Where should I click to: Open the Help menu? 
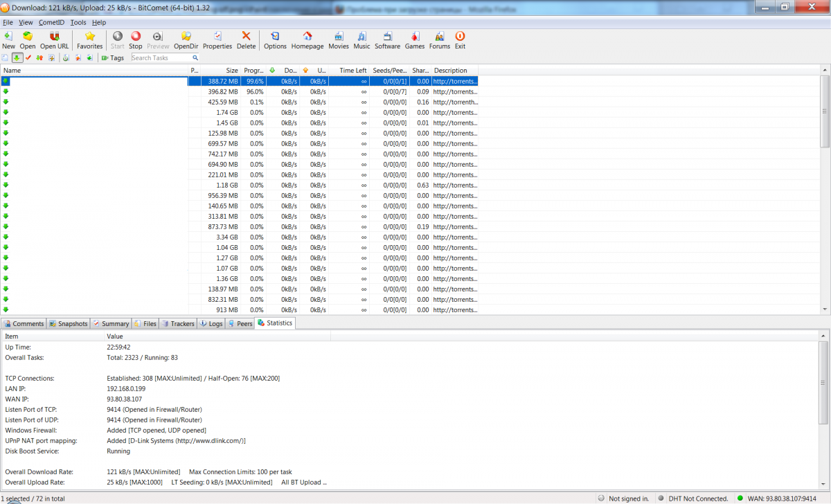[99, 22]
